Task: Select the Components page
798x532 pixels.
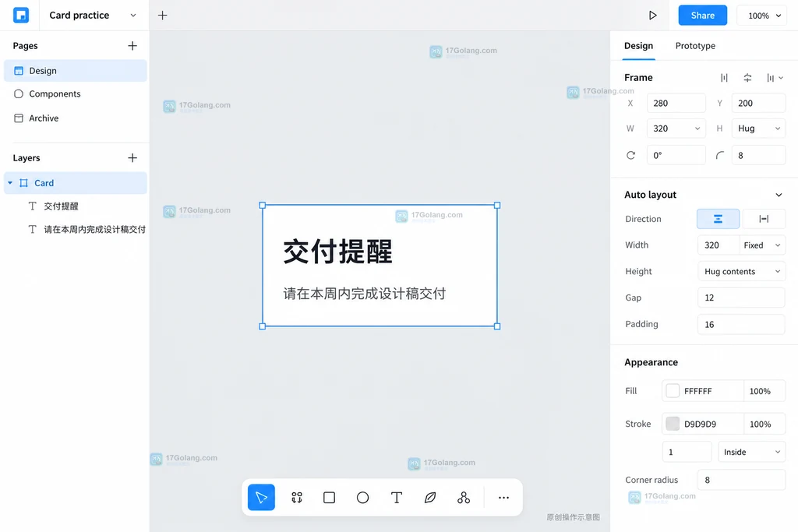Action: click(76, 93)
